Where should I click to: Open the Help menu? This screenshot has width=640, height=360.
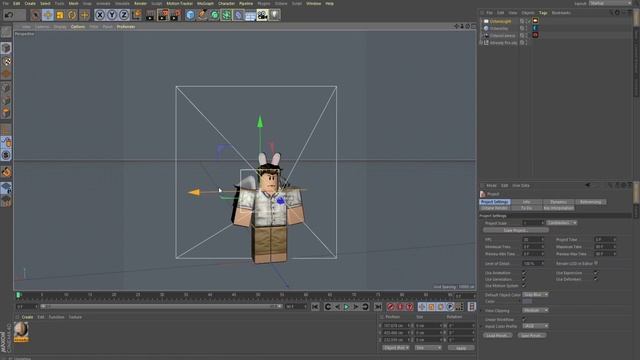329,3
